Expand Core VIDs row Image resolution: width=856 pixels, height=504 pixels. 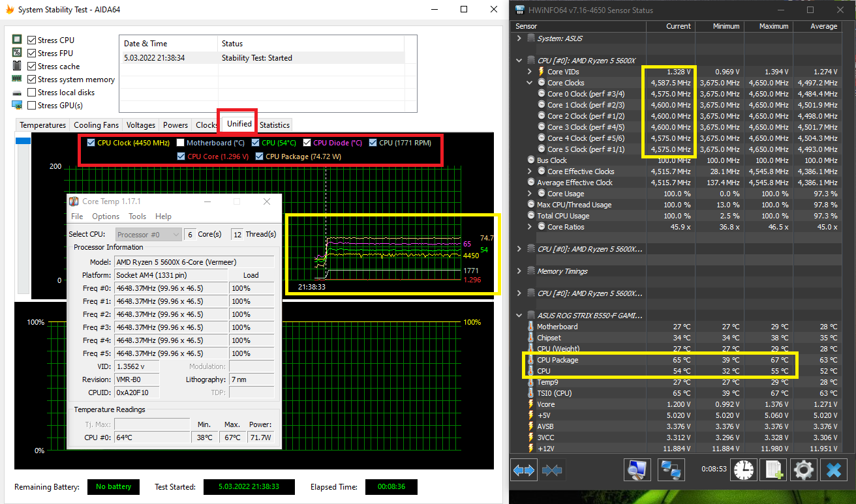tap(530, 72)
